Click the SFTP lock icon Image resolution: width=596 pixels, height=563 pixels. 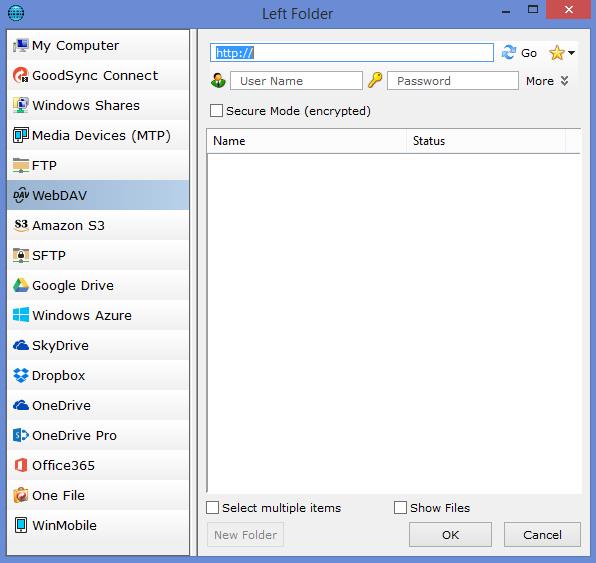21,255
